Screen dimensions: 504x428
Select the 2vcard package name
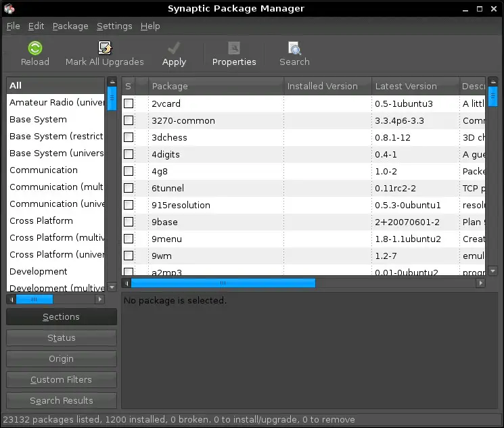pyautogui.click(x=166, y=103)
